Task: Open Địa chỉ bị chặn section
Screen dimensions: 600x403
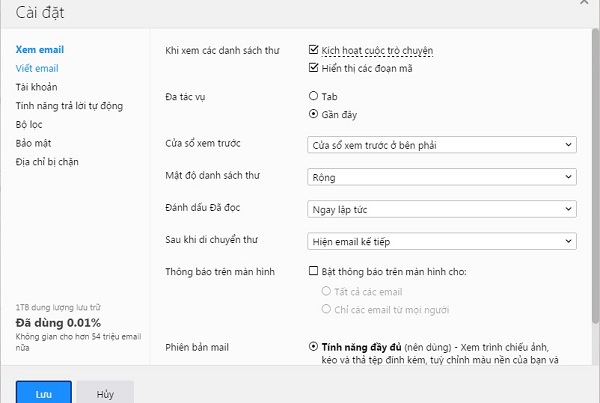Action: pos(49,162)
